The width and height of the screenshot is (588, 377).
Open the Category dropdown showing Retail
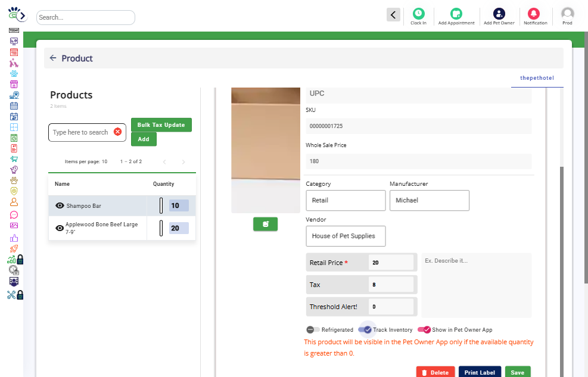pos(346,200)
